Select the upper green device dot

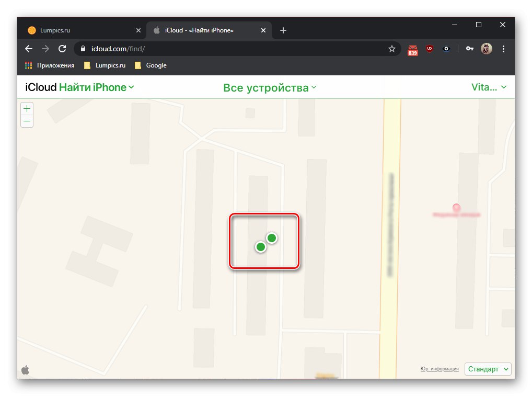click(x=271, y=238)
